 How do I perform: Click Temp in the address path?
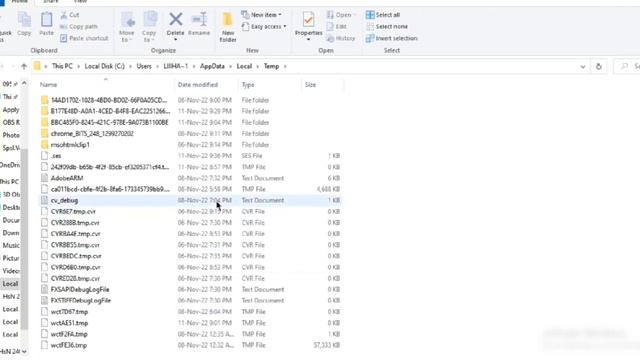(x=271, y=66)
